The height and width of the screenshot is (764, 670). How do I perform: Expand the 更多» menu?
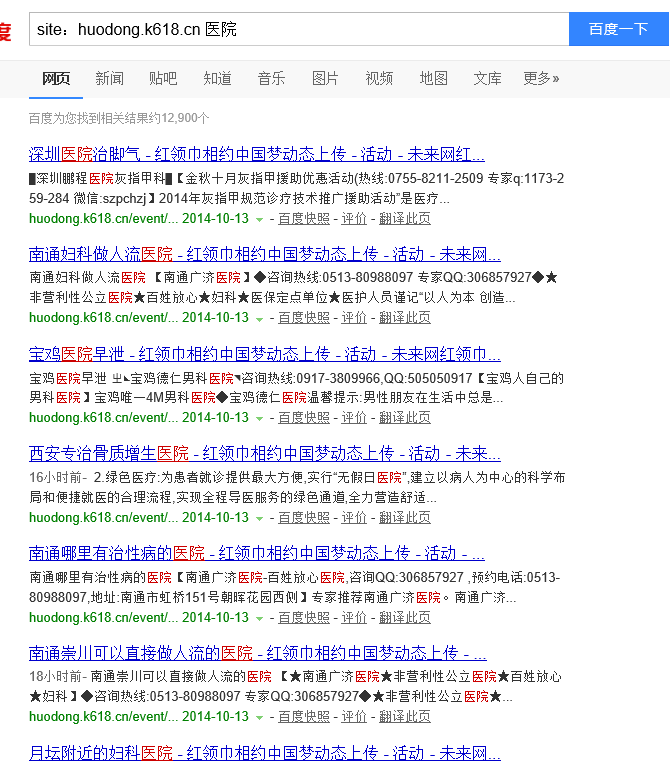tap(541, 78)
